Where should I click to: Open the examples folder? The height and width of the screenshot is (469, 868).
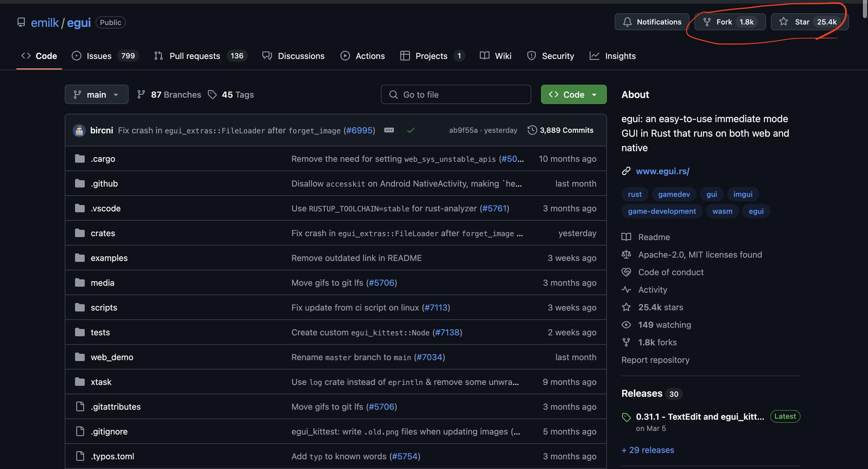pyautogui.click(x=109, y=258)
